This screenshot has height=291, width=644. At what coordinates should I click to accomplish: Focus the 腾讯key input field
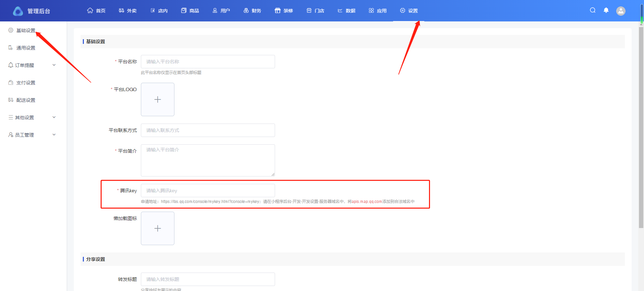[x=208, y=191]
